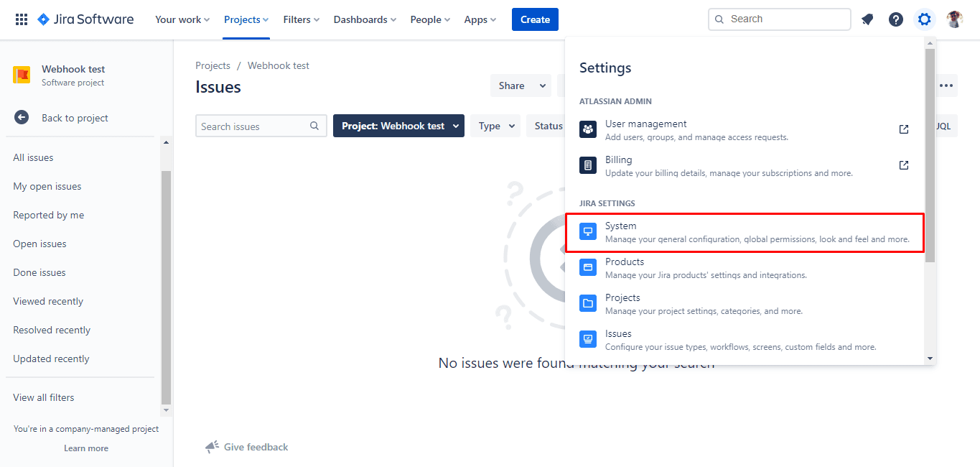Open My open issues filter

47,186
